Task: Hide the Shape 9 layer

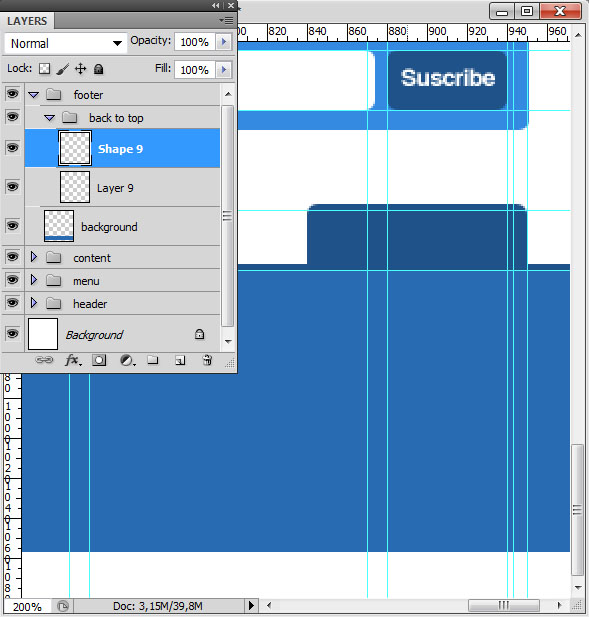Action: tap(13, 148)
